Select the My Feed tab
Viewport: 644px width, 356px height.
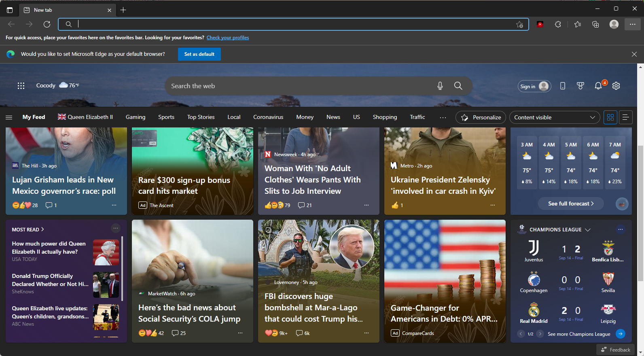[x=34, y=117]
